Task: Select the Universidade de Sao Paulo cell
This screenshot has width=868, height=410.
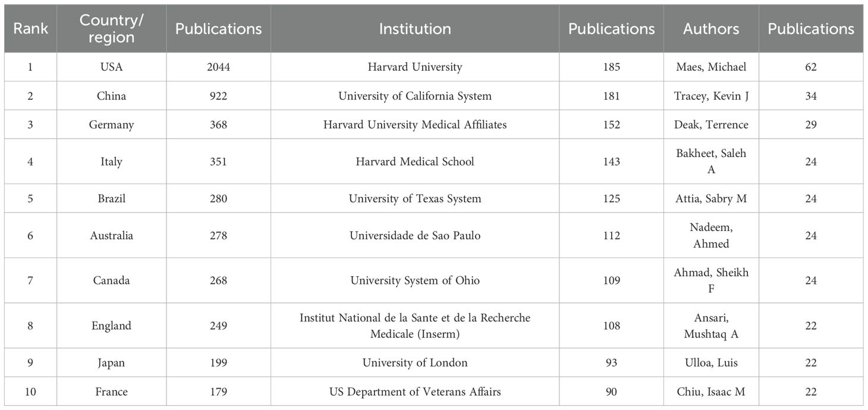Action: tap(415, 235)
